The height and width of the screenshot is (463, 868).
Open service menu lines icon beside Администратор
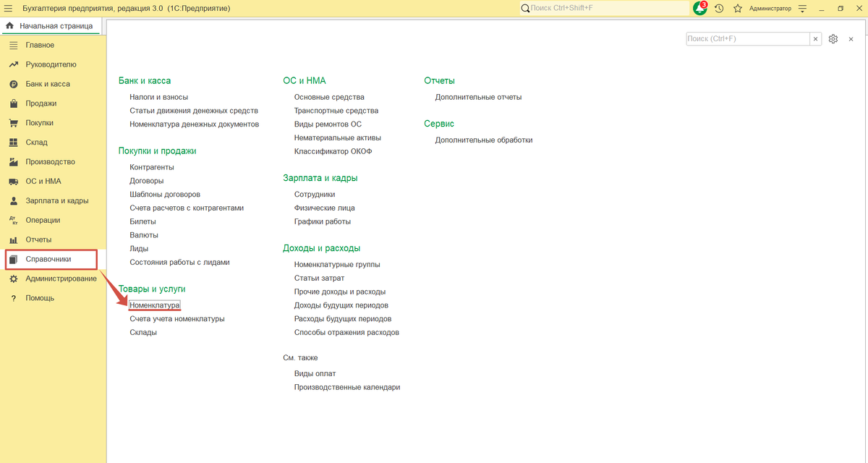(x=802, y=8)
